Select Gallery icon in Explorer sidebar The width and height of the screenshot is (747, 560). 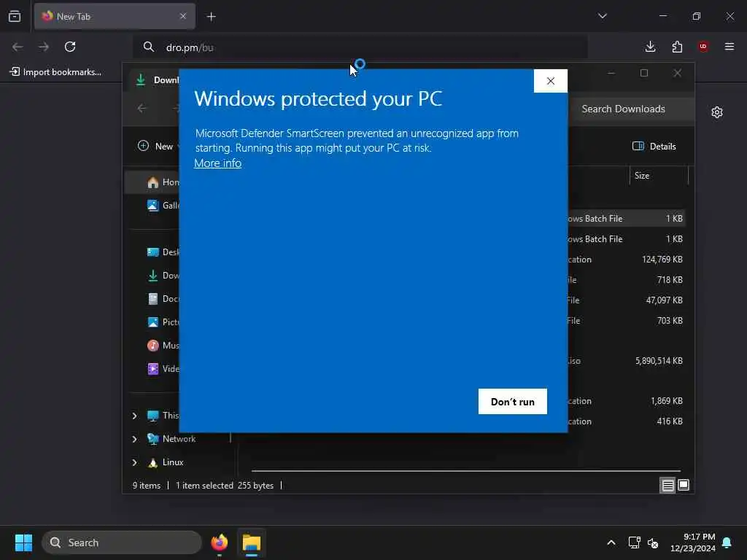point(152,206)
